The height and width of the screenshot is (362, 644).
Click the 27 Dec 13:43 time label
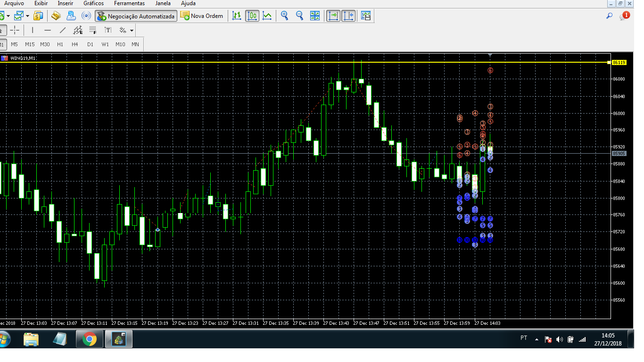pos(337,323)
